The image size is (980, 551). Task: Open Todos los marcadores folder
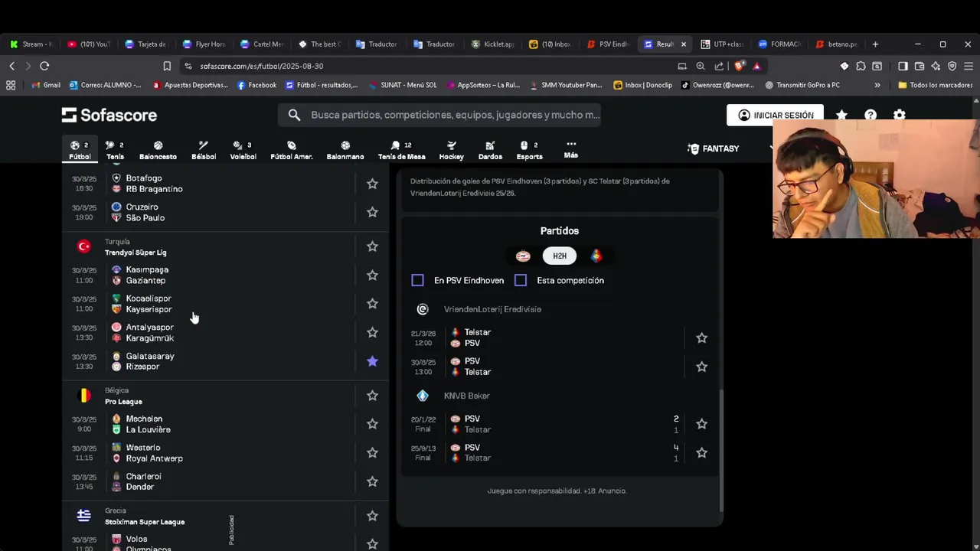[935, 85]
